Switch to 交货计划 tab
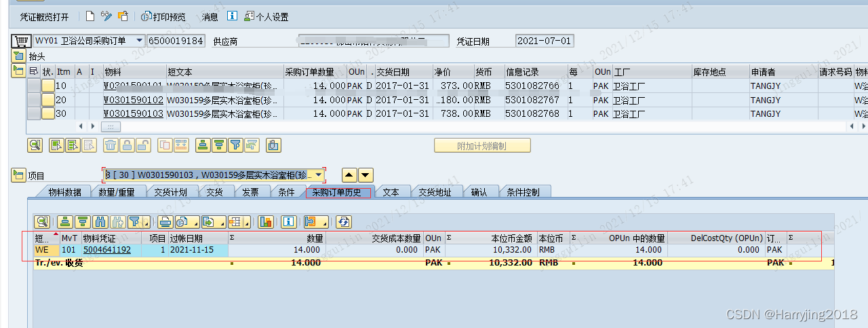This screenshot has height=328, width=868. tap(170, 192)
